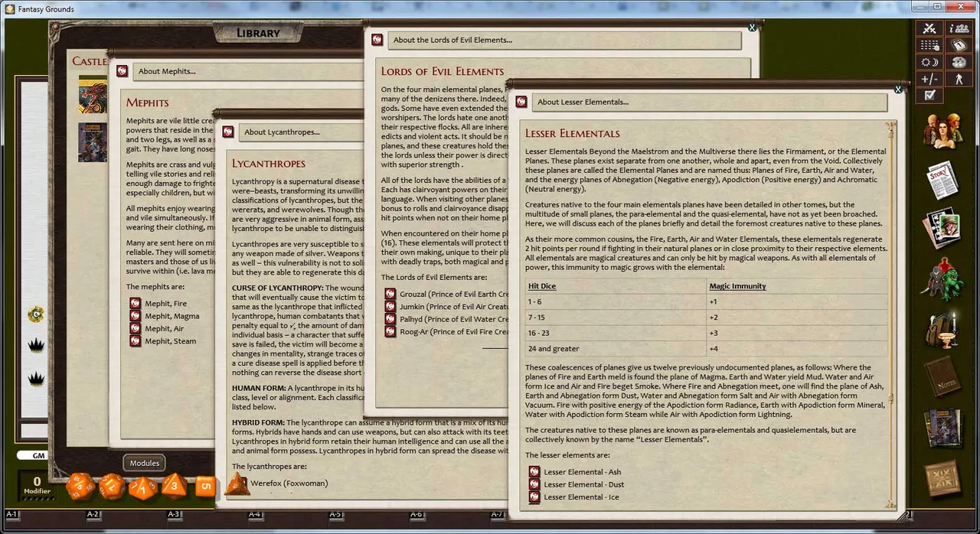
Task: Open the Items backpack-and-chalice icon
Action: coord(942,329)
